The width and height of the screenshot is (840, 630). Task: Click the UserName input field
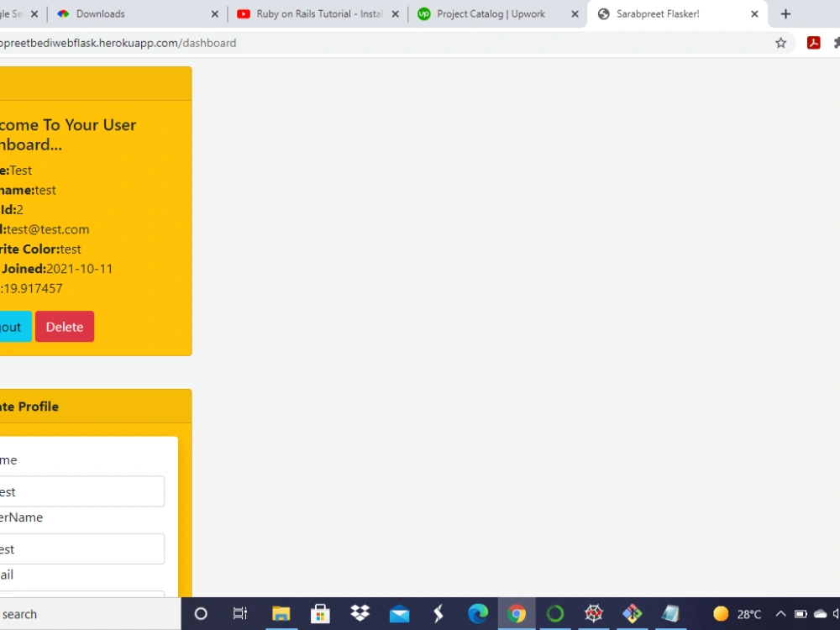click(82, 549)
